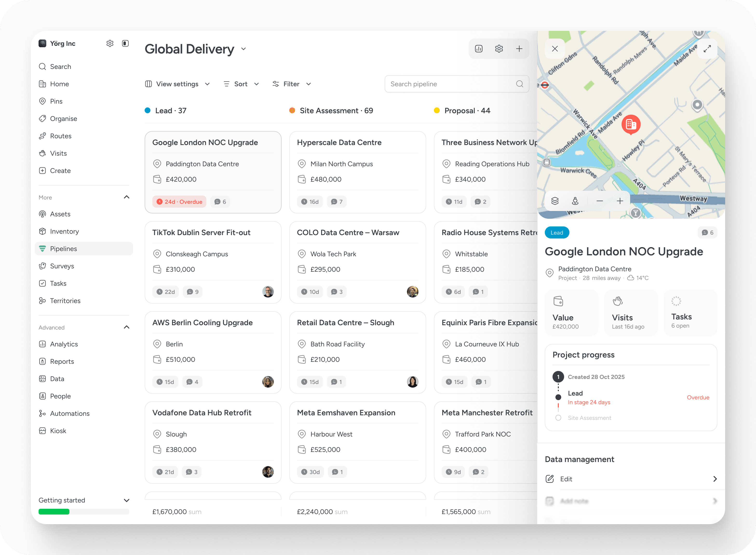Open the Sort dropdown
Image resolution: width=756 pixels, height=555 pixels.
pos(241,84)
